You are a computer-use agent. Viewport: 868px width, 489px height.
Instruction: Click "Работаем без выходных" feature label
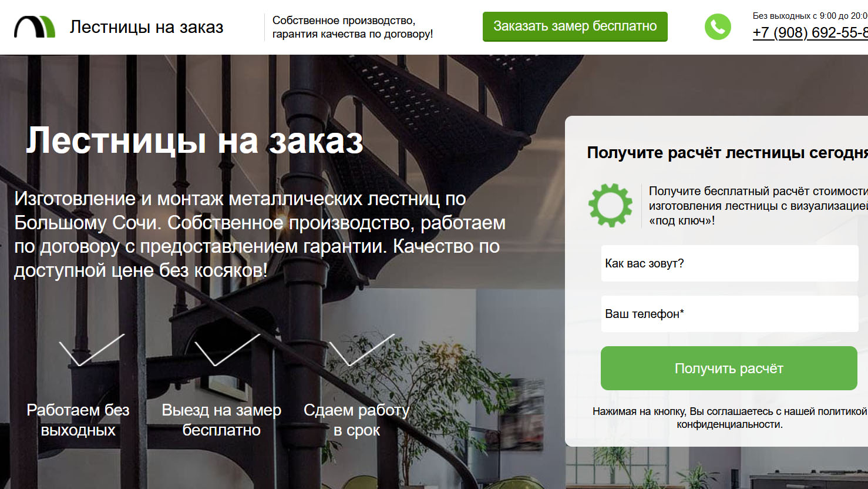click(78, 420)
